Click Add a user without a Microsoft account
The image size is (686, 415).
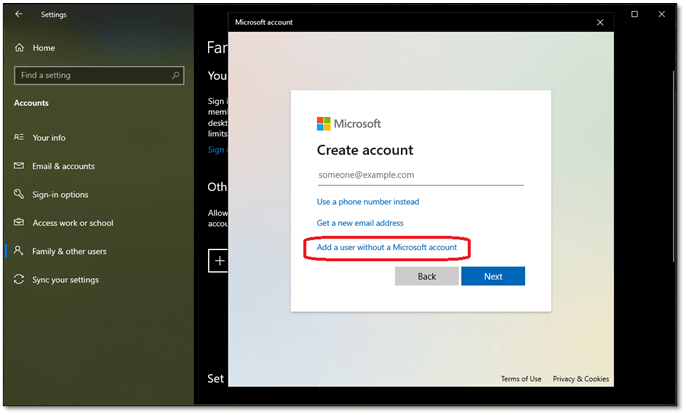click(x=387, y=248)
